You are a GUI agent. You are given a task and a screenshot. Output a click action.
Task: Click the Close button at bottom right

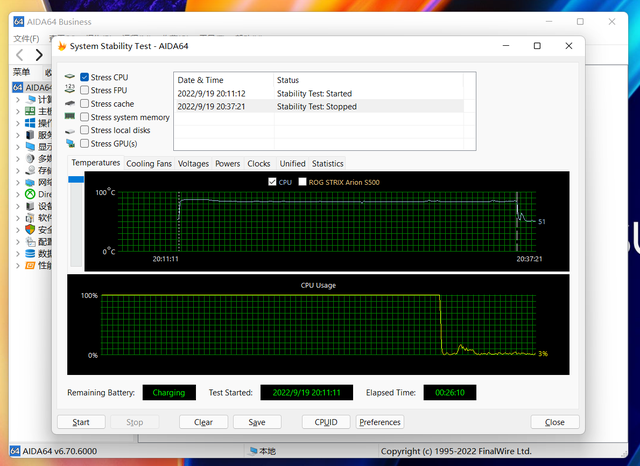(x=555, y=422)
